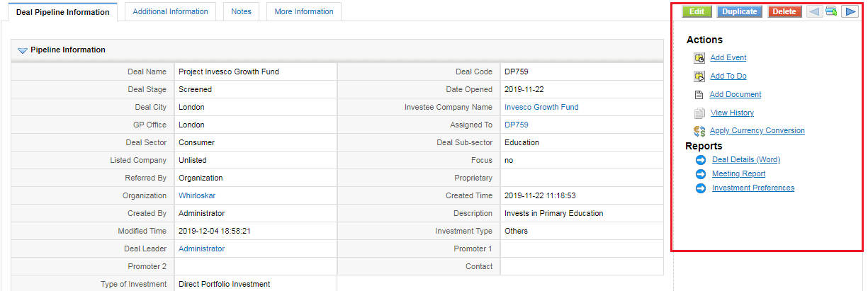Click the green Edit button
This screenshot has height=291, width=868.
(x=697, y=11)
